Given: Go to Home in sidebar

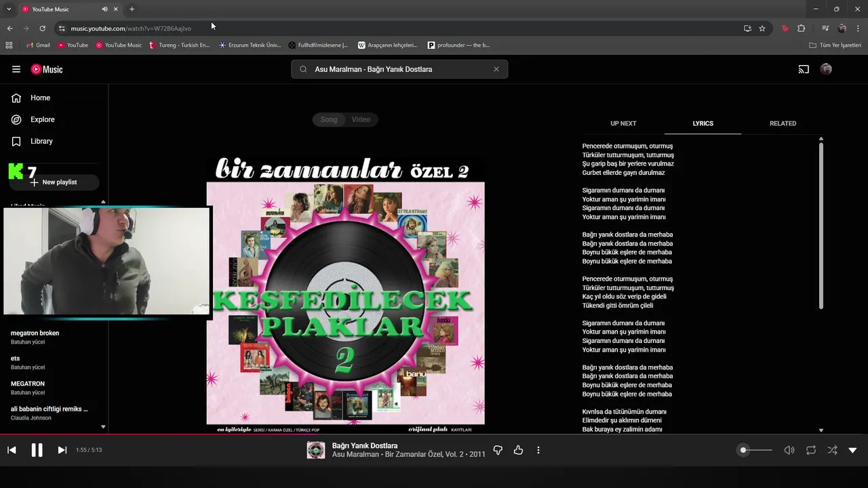Looking at the screenshot, I should click(x=40, y=98).
